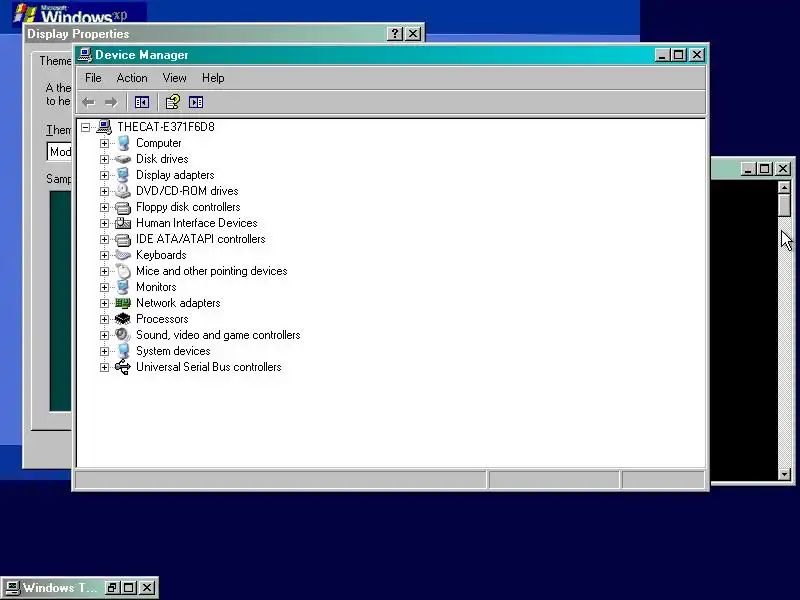Screen dimensions: 800x600
Task: Click the Windows T... taskbar window icon
Action: click(x=13, y=588)
